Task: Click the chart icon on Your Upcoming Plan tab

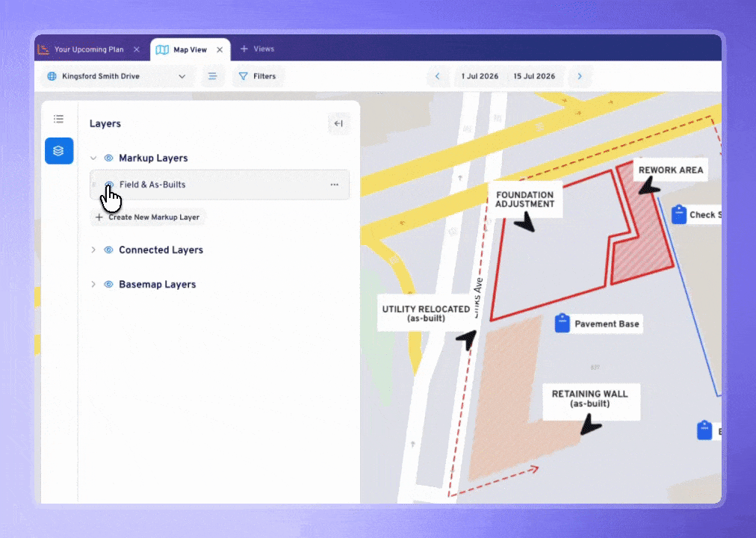Action: 43,49
